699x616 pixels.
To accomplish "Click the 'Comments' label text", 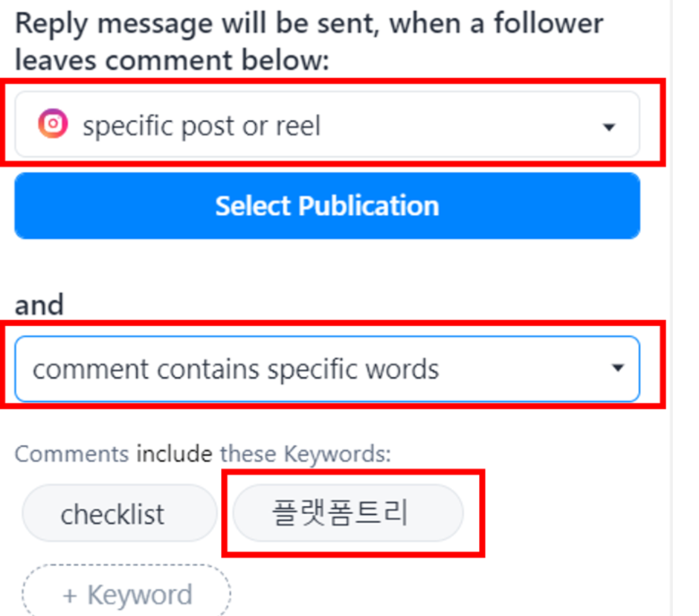I will tap(72, 454).
